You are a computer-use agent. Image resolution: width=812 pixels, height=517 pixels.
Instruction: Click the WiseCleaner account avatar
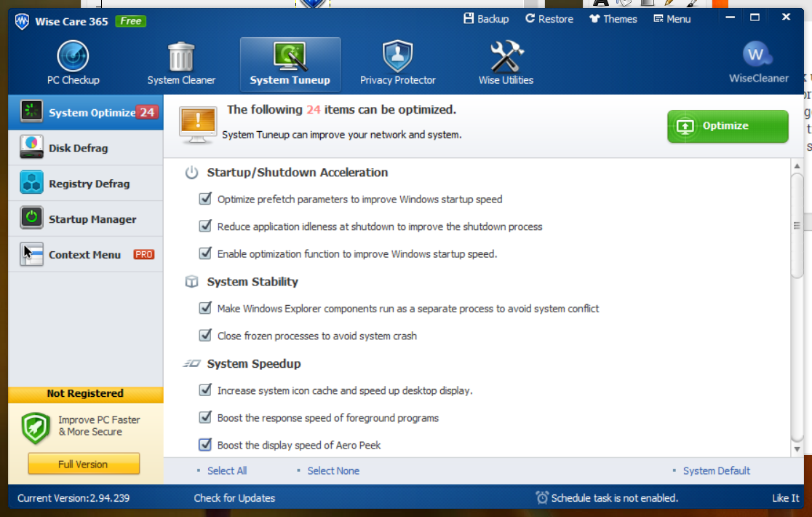757,55
